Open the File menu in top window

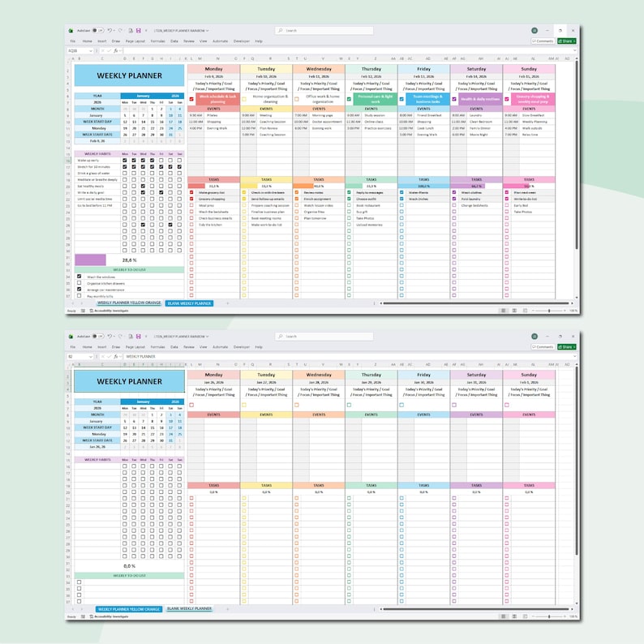tap(73, 41)
